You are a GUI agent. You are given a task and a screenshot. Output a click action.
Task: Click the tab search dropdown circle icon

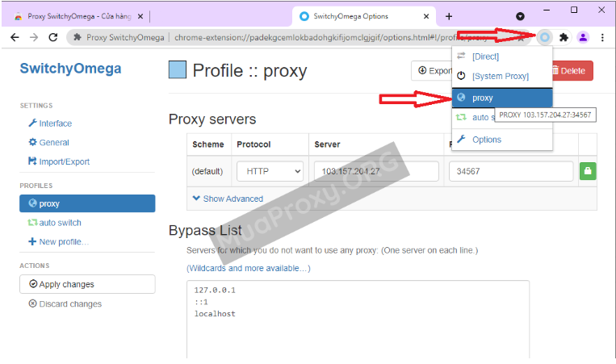point(520,16)
